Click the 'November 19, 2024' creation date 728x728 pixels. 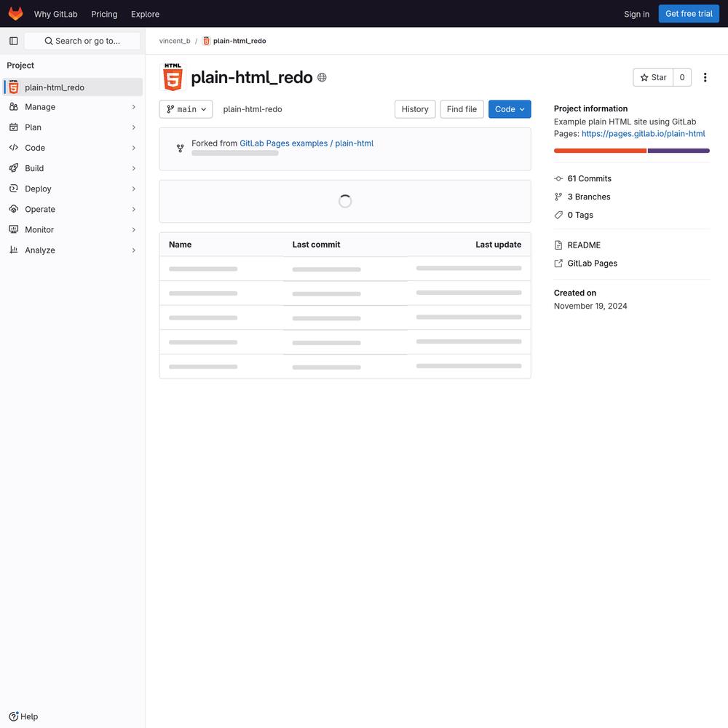[x=590, y=306]
